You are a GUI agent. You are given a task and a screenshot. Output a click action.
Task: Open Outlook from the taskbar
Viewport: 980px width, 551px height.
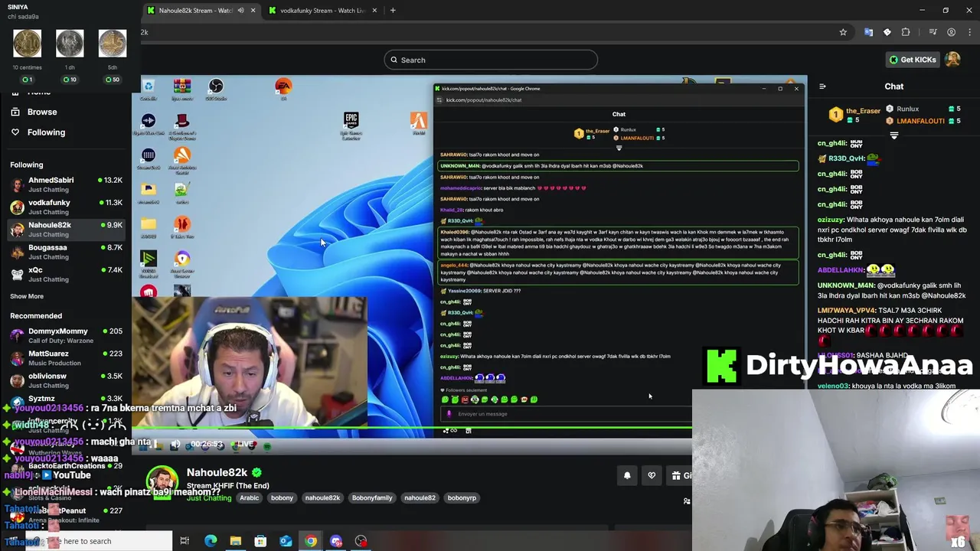(286, 541)
